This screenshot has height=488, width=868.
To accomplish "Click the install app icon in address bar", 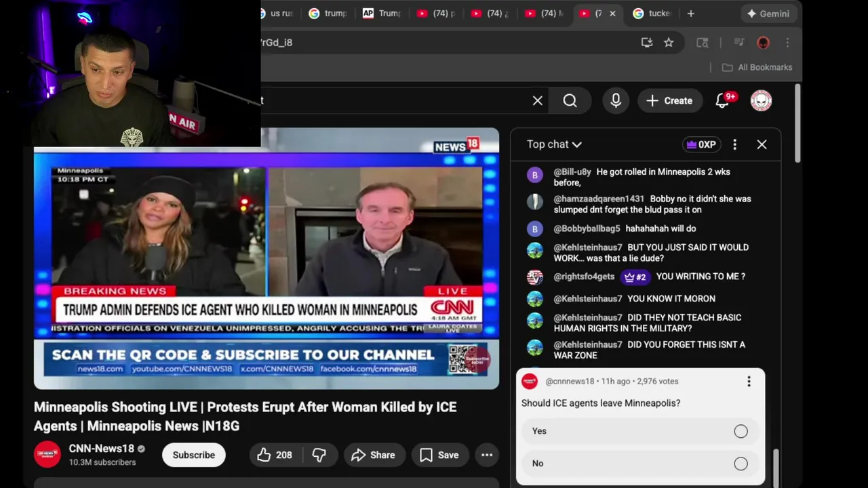I will (647, 43).
